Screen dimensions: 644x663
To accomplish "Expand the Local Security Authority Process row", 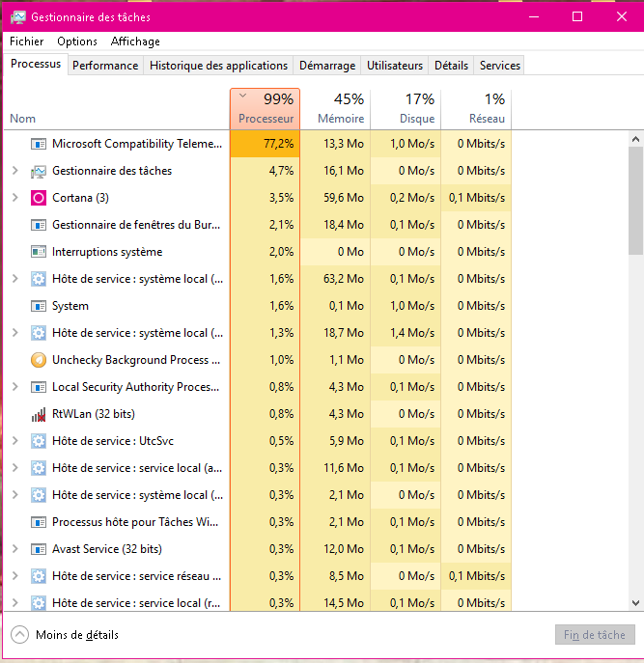I will click(x=15, y=387).
